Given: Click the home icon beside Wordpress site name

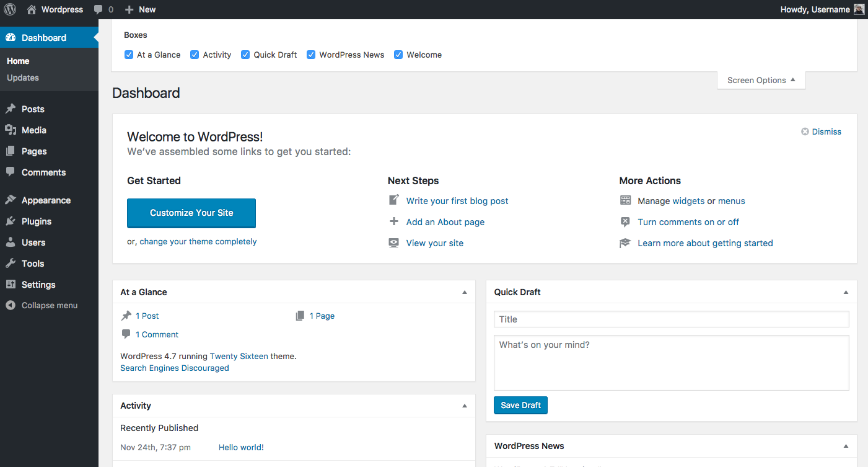Looking at the screenshot, I should click(32, 9).
